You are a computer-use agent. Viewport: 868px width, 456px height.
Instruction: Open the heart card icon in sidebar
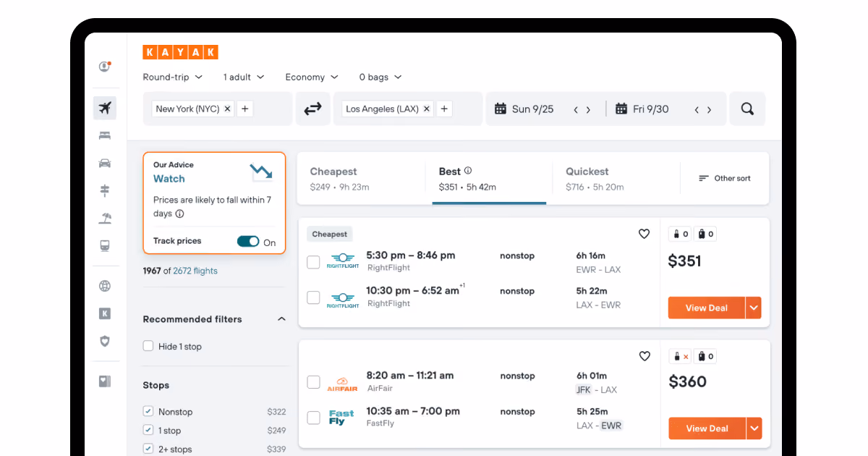(105, 381)
